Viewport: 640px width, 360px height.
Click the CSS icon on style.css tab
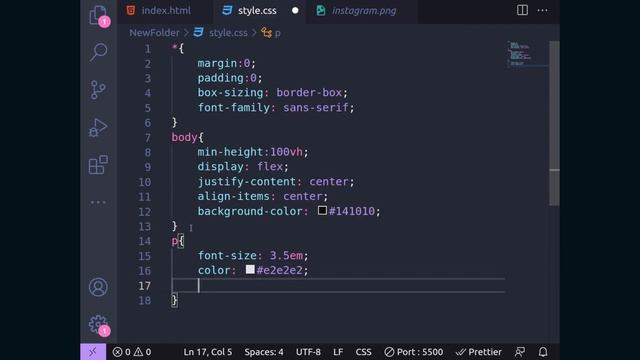click(x=227, y=10)
